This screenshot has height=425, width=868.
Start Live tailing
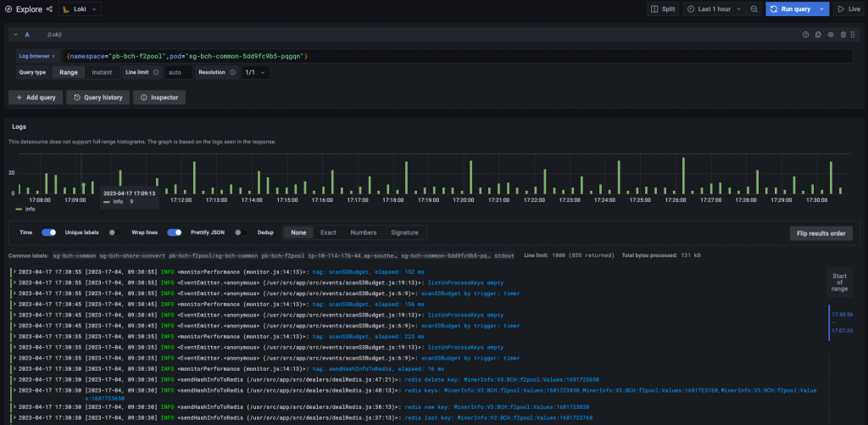point(849,8)
